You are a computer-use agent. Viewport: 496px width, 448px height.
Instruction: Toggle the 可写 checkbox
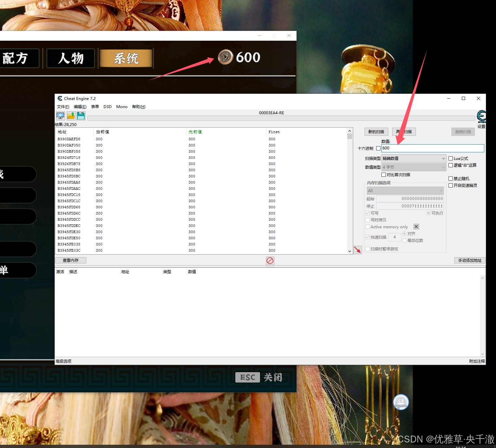[368, 213]
